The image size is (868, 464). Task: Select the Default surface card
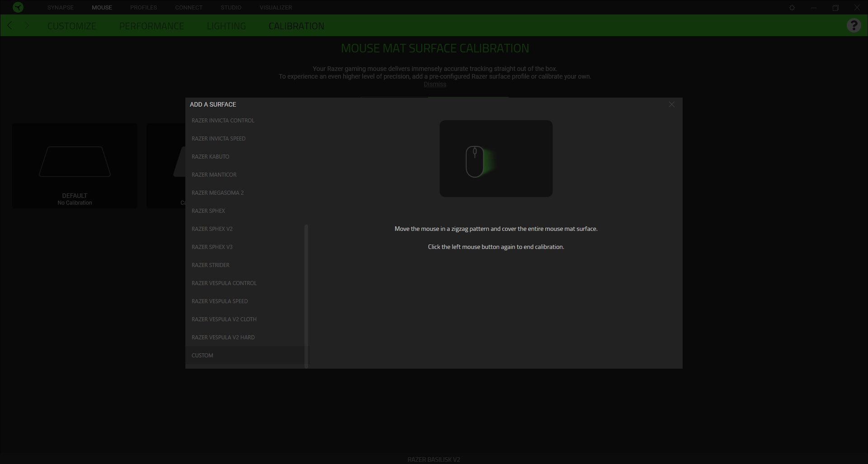[x=75, y=166]
